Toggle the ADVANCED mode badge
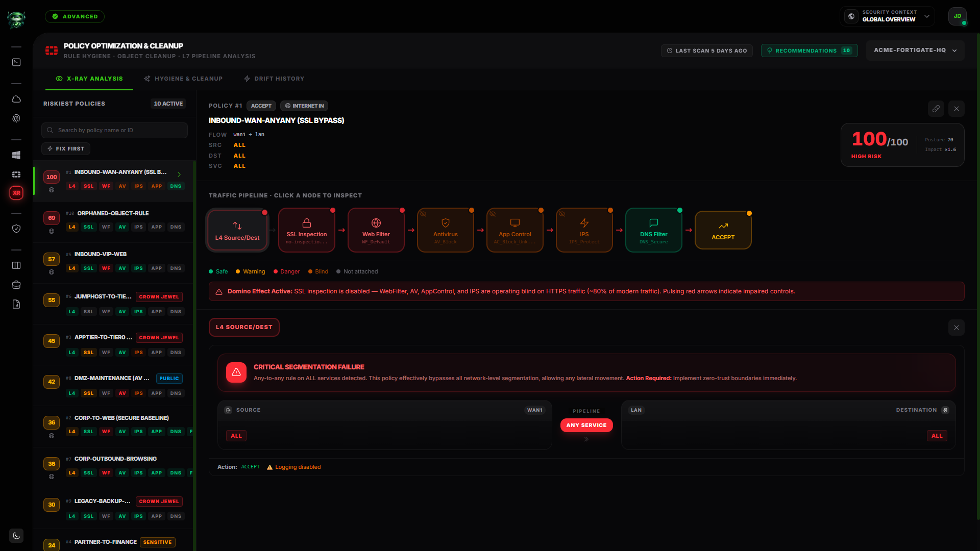Viewport: 980px width, 551px height. click(75, 16)
